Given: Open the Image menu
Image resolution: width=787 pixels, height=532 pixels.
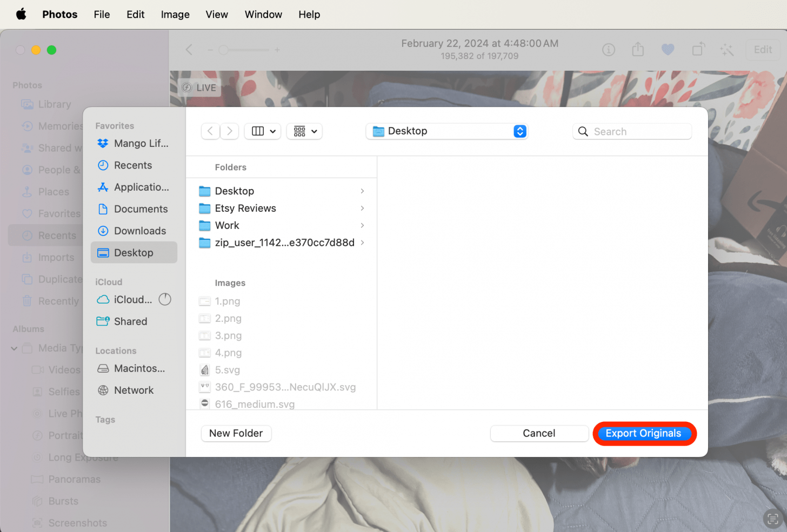Looking at the screenshot, I should [175, 15].
